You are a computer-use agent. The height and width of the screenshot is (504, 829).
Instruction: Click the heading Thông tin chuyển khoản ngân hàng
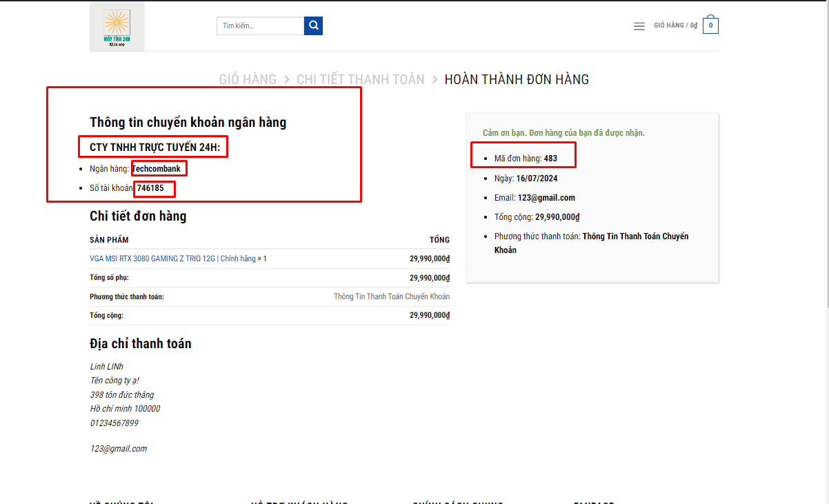188,123
